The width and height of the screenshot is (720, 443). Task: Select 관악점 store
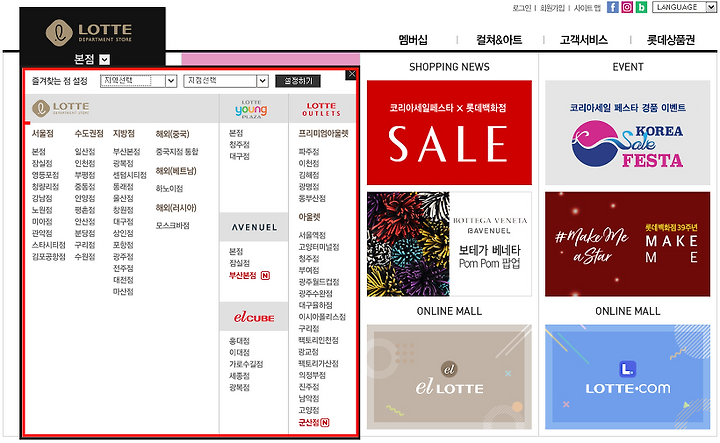[x=42, y=233]
